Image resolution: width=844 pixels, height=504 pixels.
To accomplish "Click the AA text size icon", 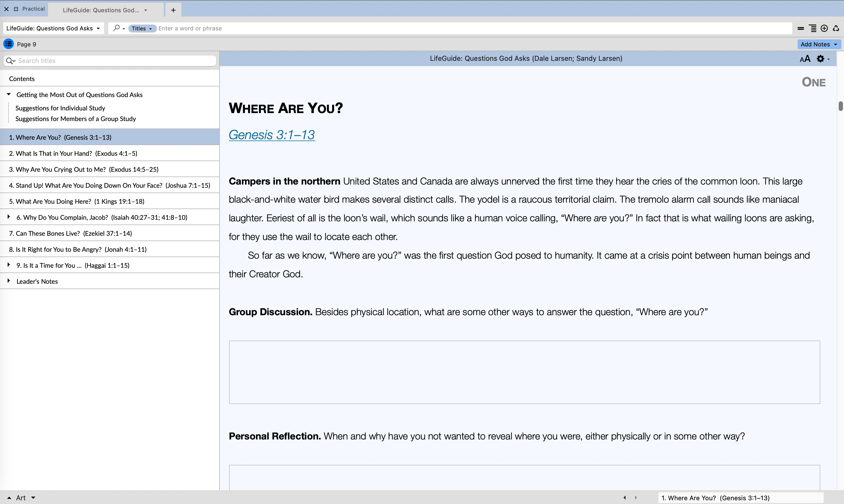I will click(805, 59).
